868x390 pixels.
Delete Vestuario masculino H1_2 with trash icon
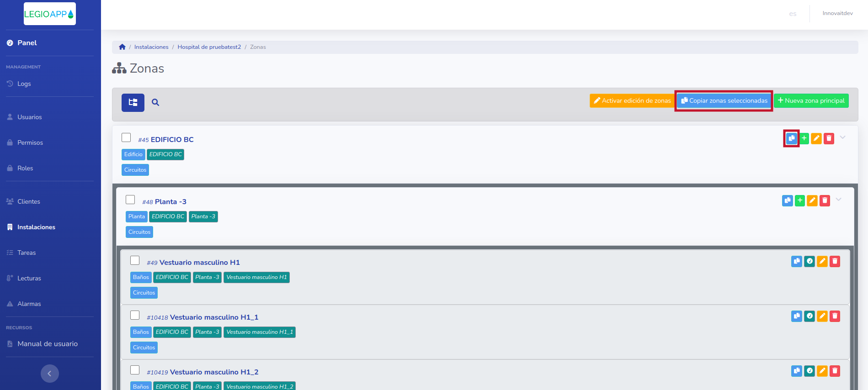(x=835, y=371)
